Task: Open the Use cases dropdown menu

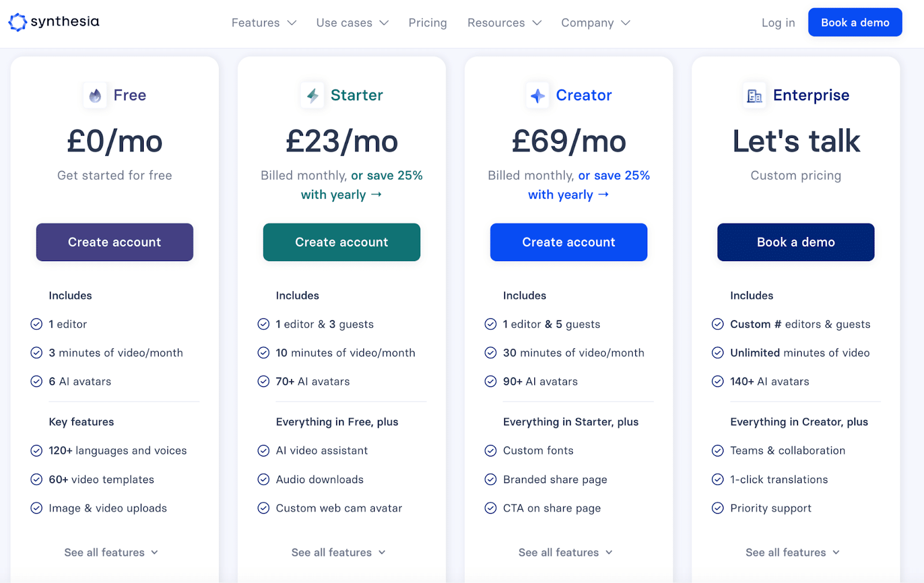Action: point(352,23)
